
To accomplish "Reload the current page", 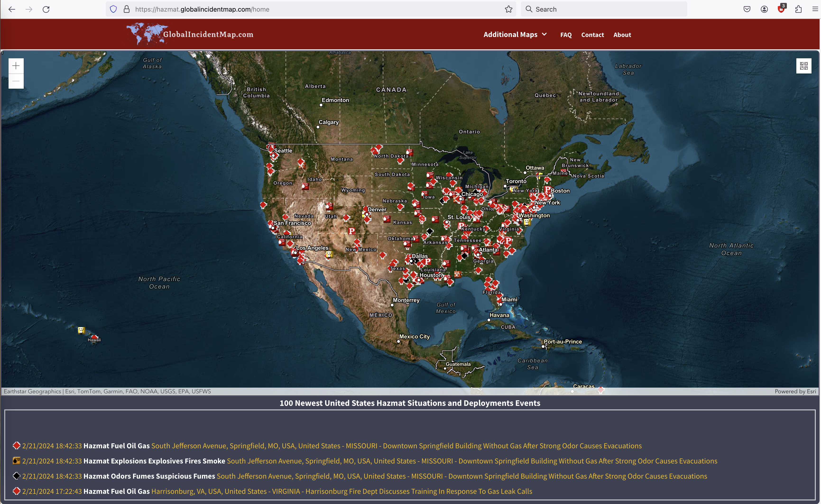I will click(46, 9).
